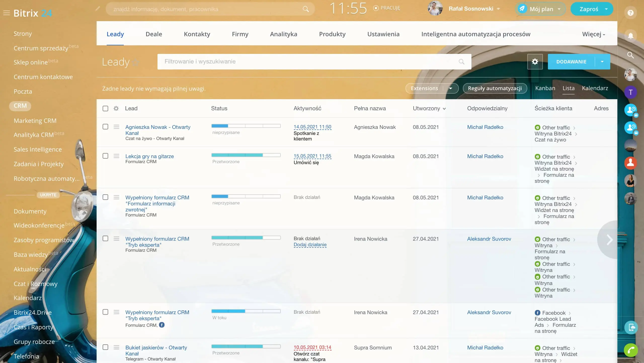The height and width of the screenshot is (363, 644).
Task: Switch to the Deale tab
Action: tap(154, 34)
